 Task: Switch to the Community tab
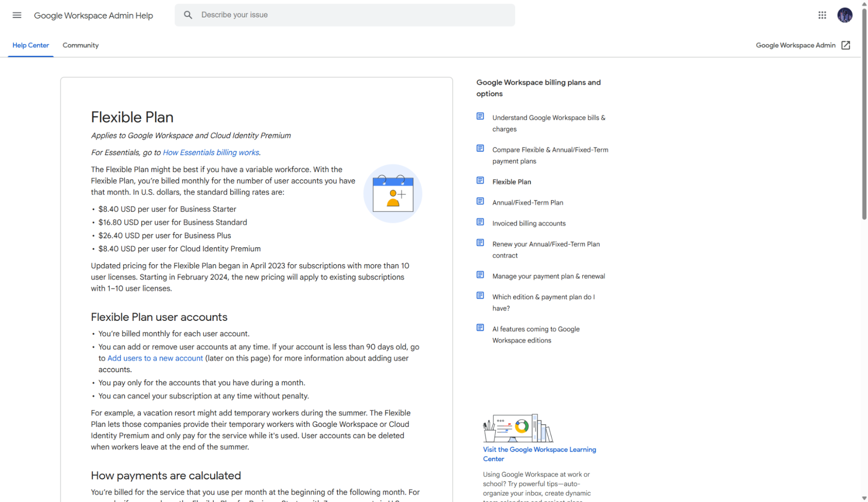[x=80, y=45]
